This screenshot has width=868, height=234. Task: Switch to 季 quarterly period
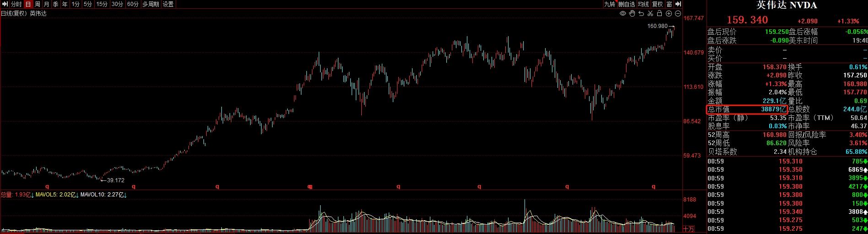click(55, 4)
